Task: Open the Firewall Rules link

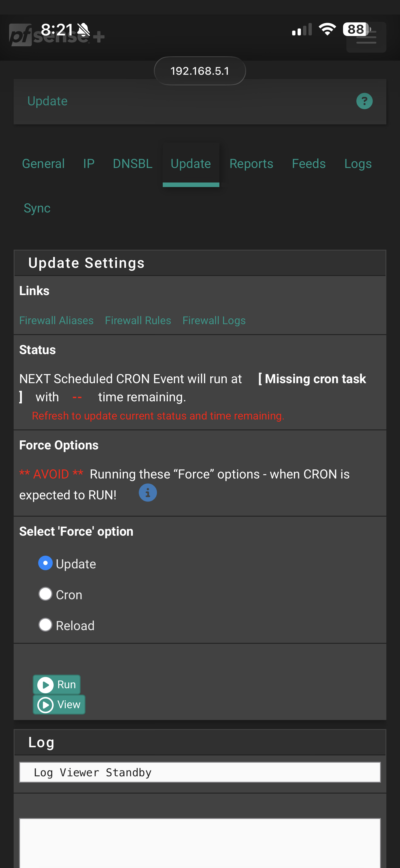Action: 138,321
